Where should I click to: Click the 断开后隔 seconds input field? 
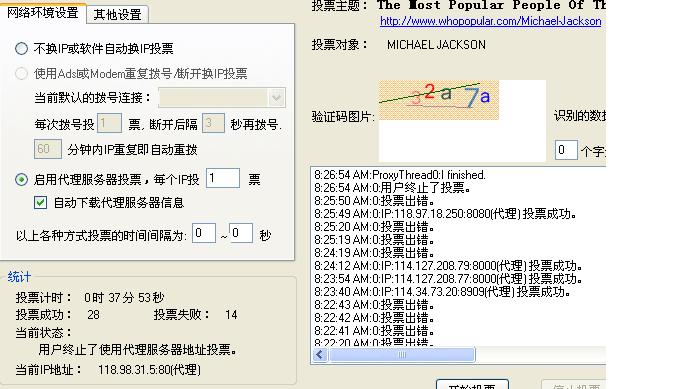(x=213, y=123)
